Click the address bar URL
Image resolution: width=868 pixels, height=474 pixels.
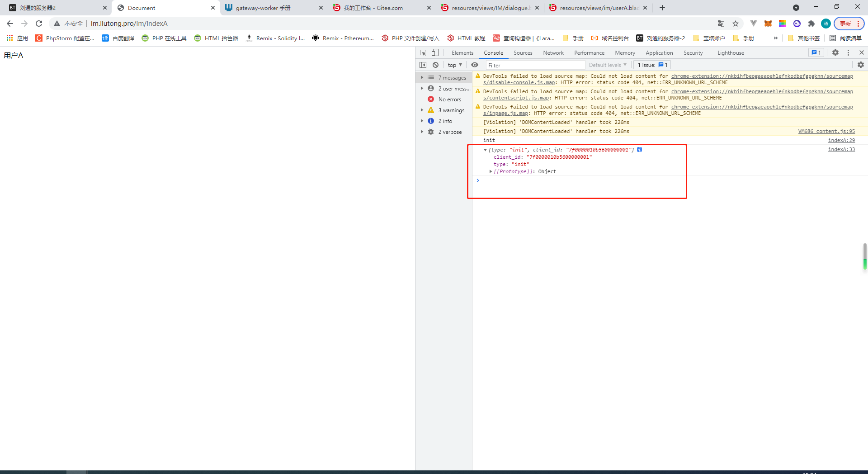click(x=129, y=24)
